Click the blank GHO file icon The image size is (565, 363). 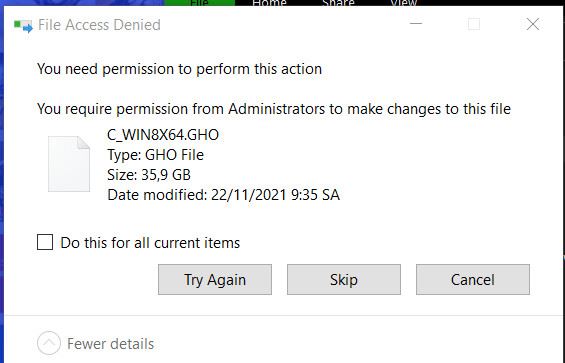click(69, 164)
